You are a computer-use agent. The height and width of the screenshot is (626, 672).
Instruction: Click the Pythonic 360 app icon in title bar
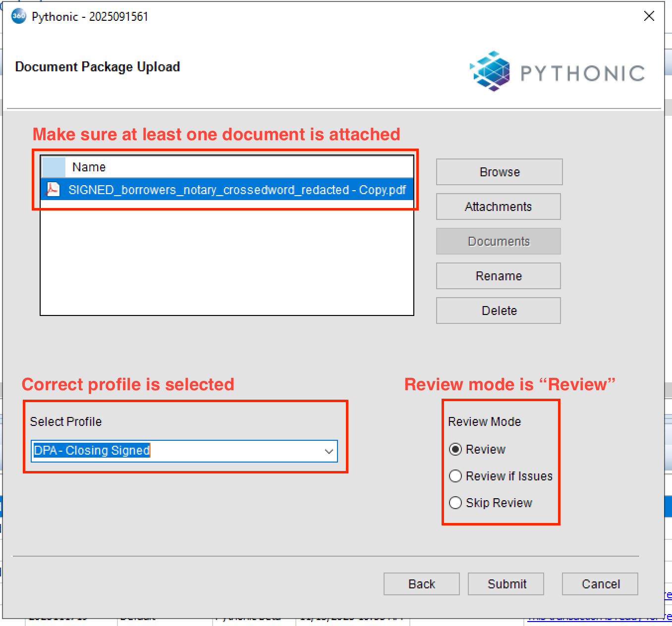click(18, 16)
